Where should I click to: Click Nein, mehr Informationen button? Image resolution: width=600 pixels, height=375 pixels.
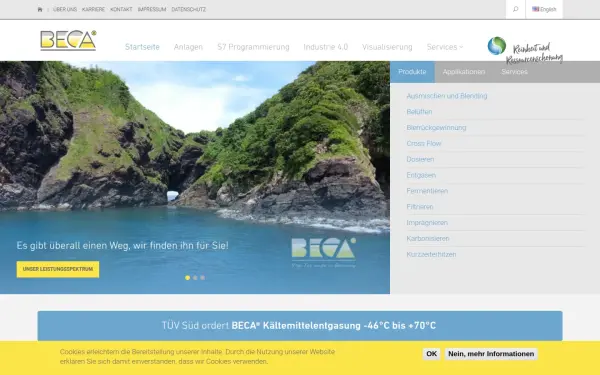click(x=491, y=354)
